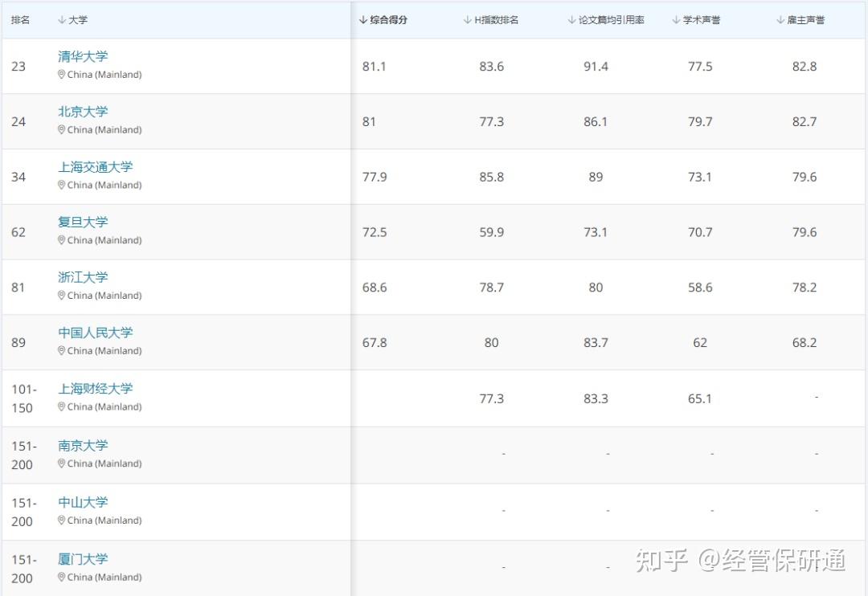Sort by H指数排名 column header
The width and height of the screenshot is (868, 596).
coord(491,20)
